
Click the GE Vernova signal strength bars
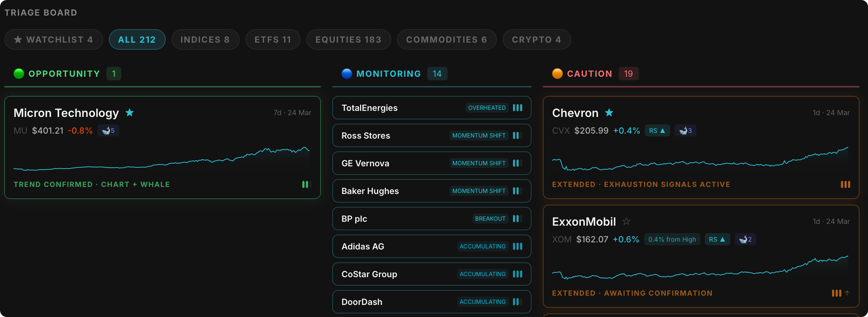(518, 163)
